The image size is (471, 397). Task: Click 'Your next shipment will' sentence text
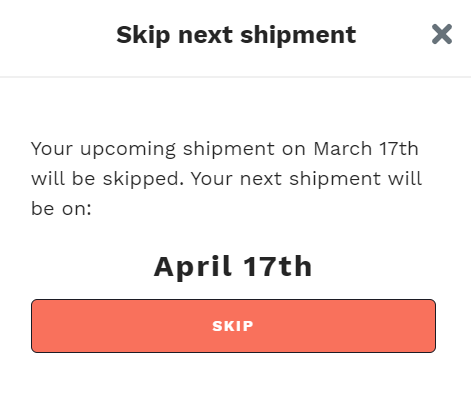click(307, 179)
